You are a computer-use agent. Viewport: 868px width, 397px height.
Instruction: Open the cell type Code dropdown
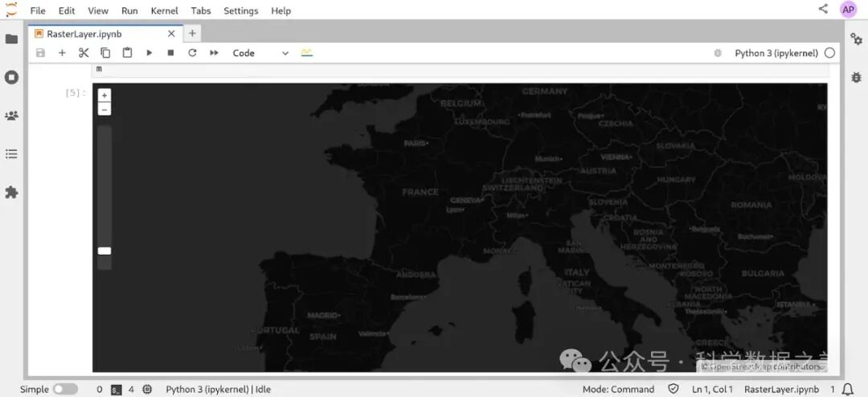(260, 53)
